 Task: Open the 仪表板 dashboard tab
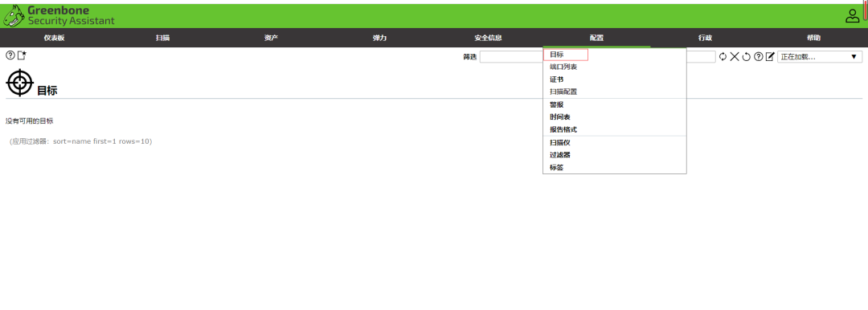[x=55, y=39]
